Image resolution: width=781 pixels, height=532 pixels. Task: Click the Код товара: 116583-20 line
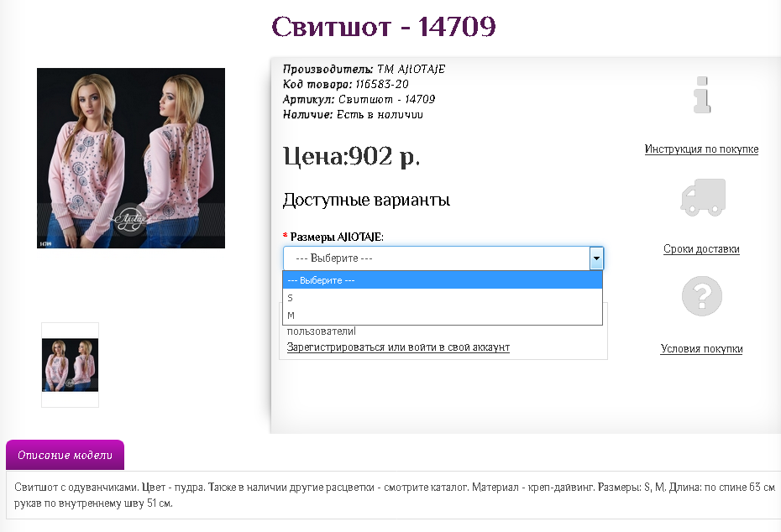coord(346,84)
